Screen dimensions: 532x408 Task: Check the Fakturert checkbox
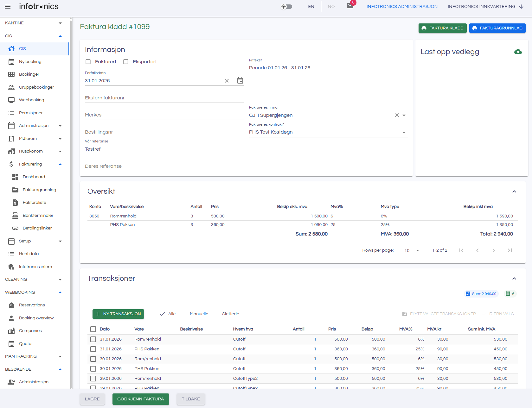tap(88, 62)
